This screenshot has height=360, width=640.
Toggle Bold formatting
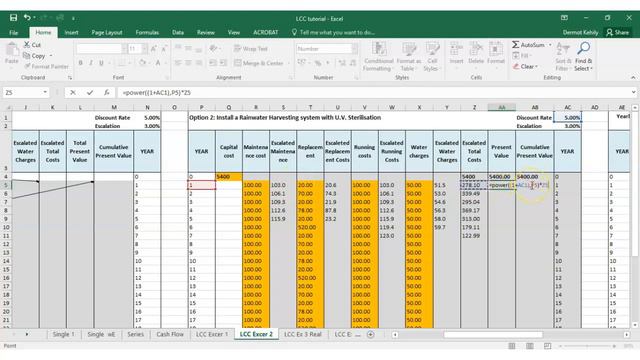tap(80, 63)
